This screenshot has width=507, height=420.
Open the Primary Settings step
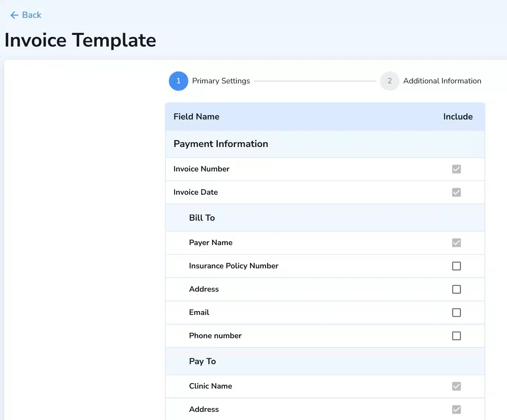(221, 81)
